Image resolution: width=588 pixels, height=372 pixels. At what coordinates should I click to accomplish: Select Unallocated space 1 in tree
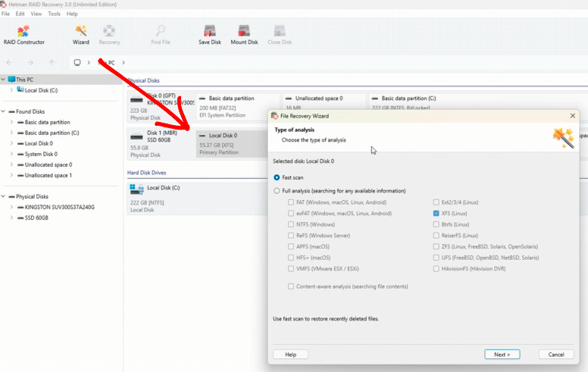click(48, 175)
